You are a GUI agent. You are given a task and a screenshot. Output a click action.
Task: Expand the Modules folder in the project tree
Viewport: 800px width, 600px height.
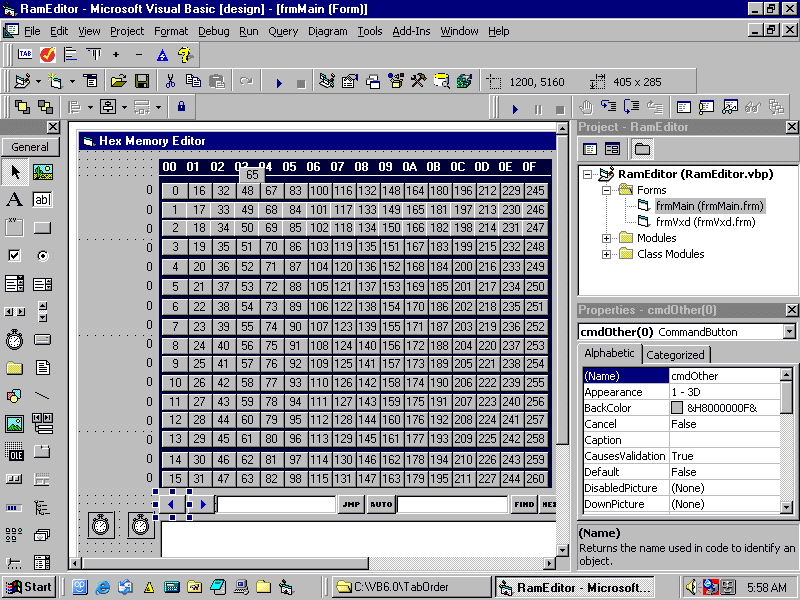coord(606,238)
